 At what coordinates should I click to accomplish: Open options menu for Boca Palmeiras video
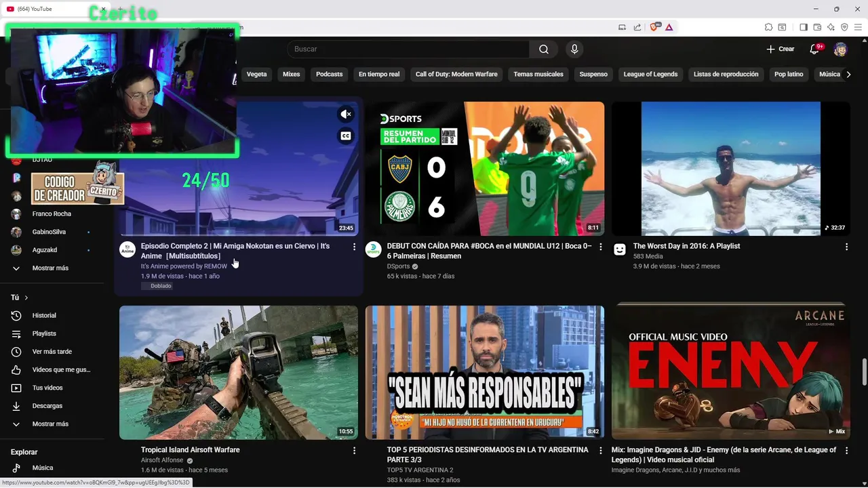click(600, 247)
